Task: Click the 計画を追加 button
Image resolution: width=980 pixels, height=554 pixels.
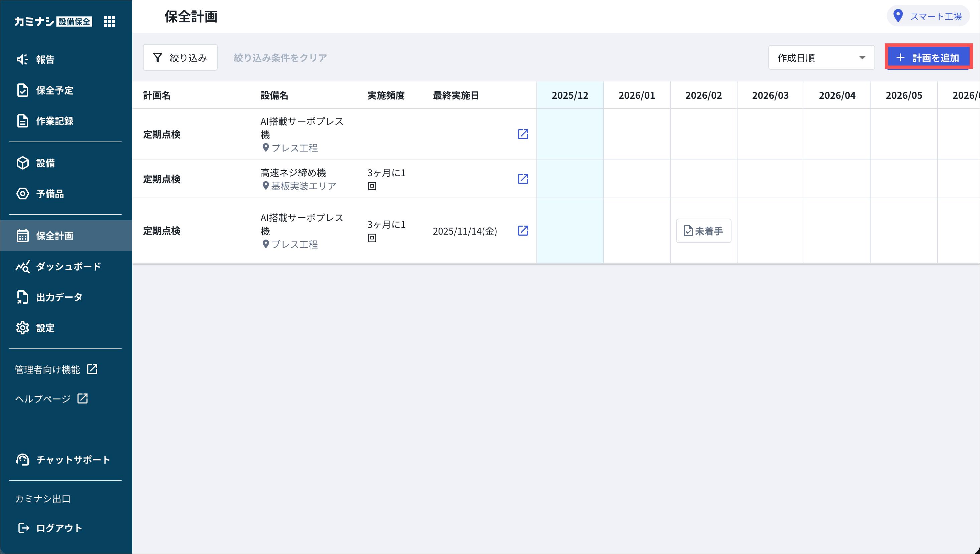Action: 928,58
